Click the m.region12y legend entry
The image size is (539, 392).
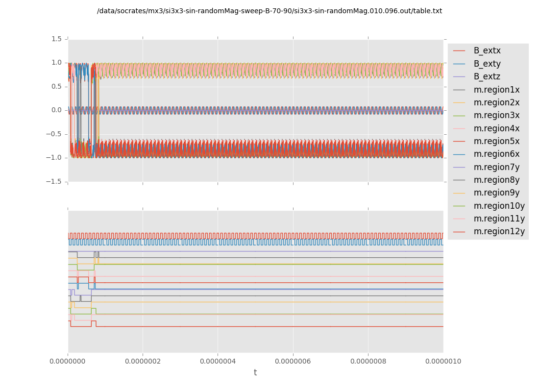click(x=499, y=231)
